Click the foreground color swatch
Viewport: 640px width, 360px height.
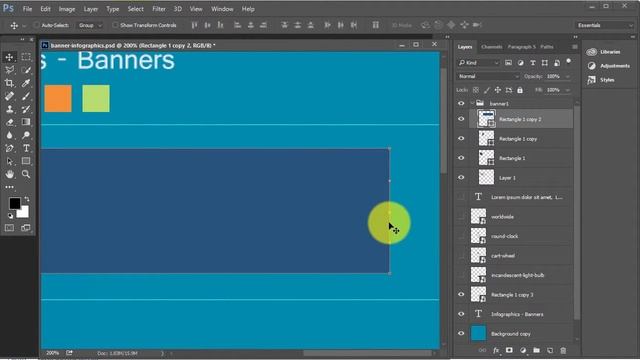pyautogui.click(x=15, y=203)
